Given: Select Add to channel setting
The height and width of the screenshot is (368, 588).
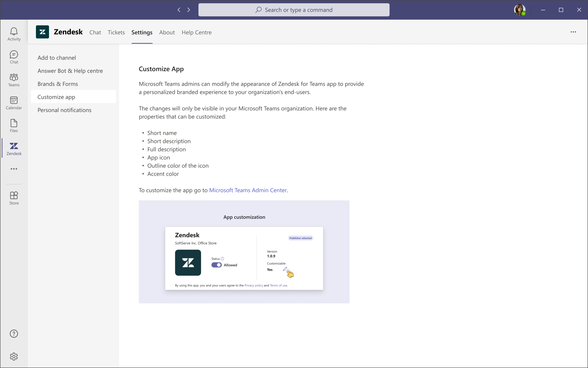Looking at the screenshot, I should coord(73,58).
